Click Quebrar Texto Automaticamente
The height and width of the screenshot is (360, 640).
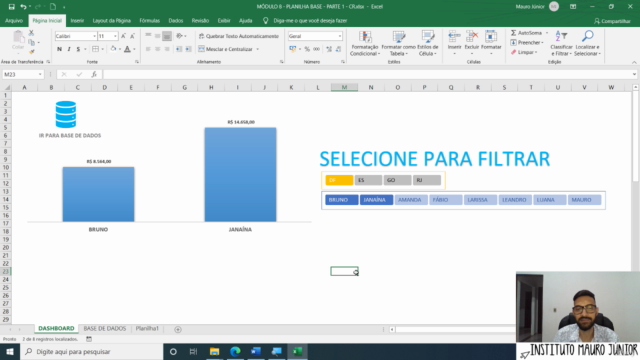(x=239, y=36)
